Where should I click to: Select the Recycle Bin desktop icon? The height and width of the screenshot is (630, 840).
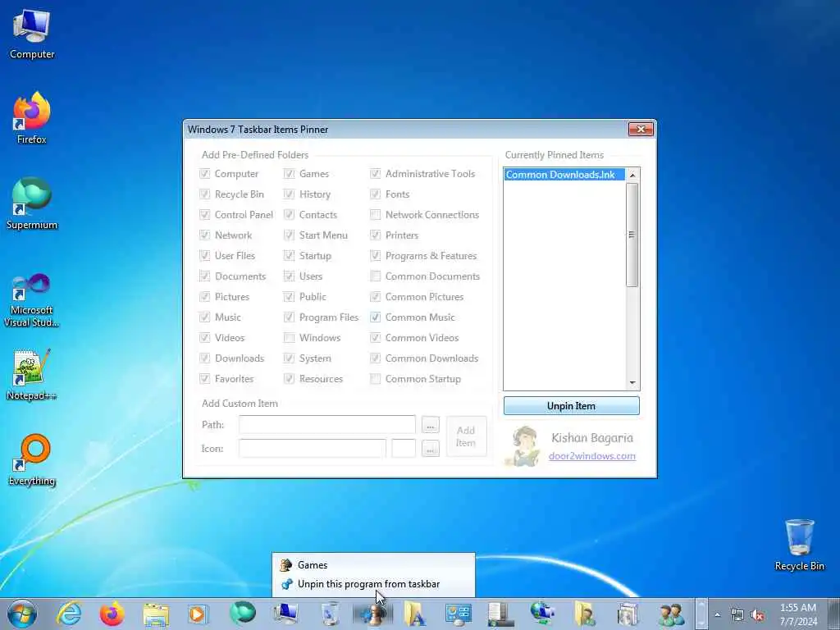(x=799, y=545)
